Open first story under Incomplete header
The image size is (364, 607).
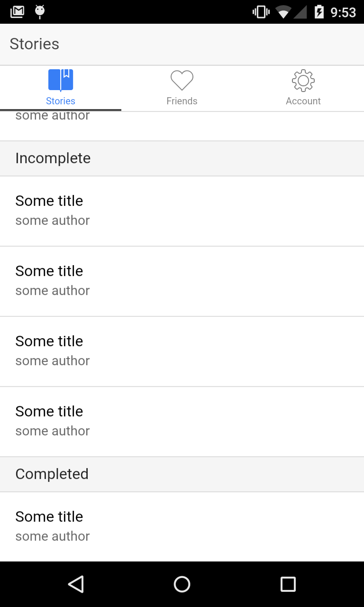click(x=182, y=211)
